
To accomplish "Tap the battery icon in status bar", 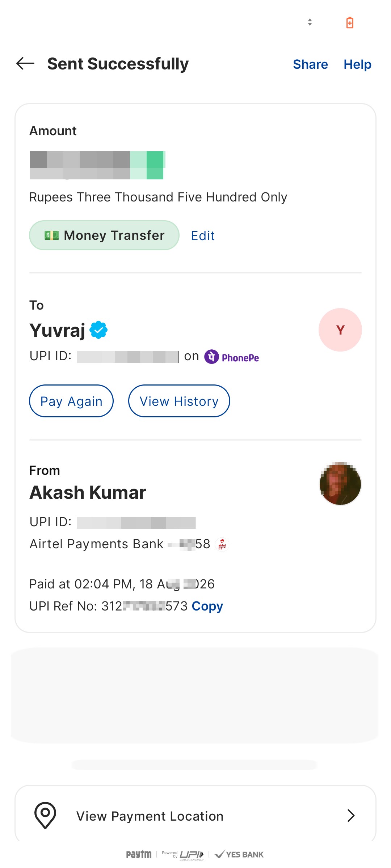I will (350, 22).
